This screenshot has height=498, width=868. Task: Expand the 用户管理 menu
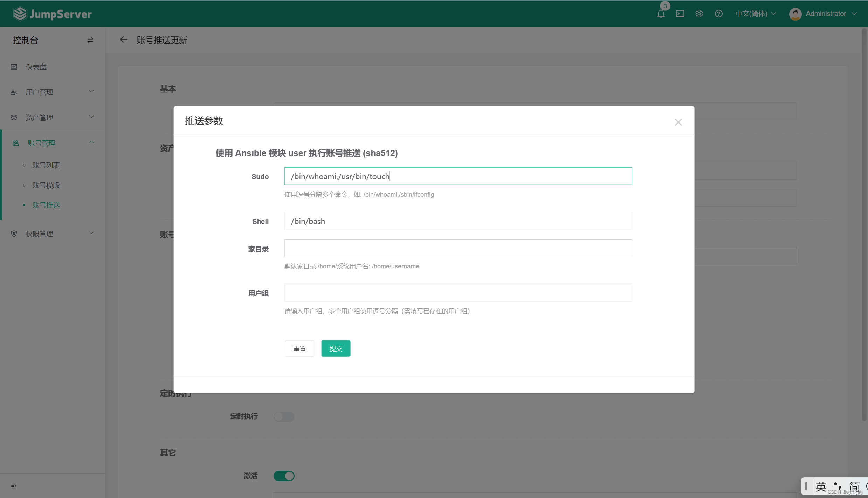53,92
